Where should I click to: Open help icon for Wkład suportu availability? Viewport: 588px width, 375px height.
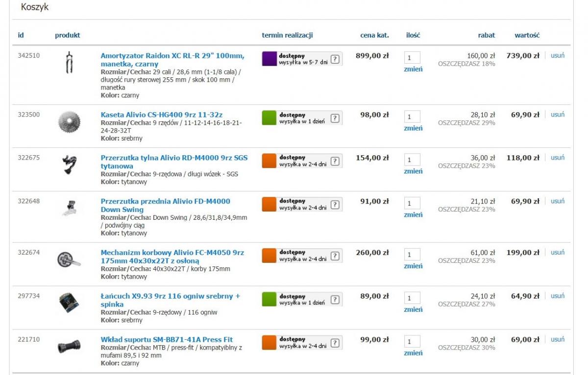point(335,343)
